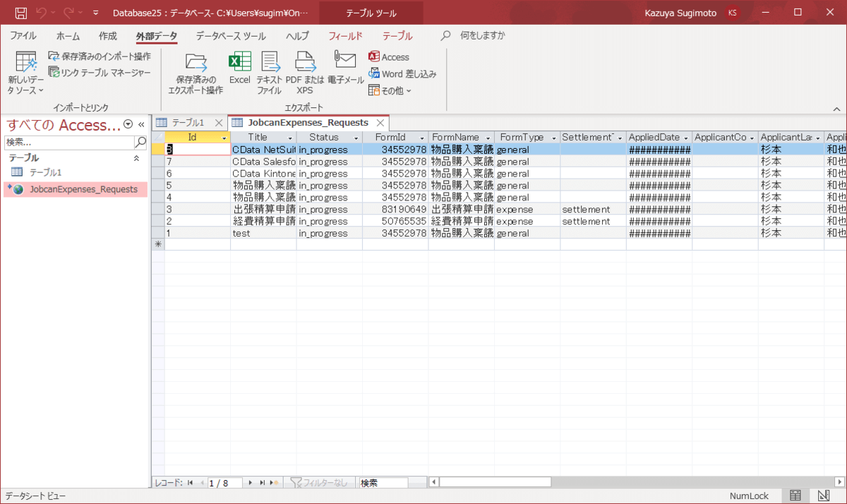Open the AppliedDate column filter dropdown
The width and height of the screenshot is (847, 504).
coord(685,138)
